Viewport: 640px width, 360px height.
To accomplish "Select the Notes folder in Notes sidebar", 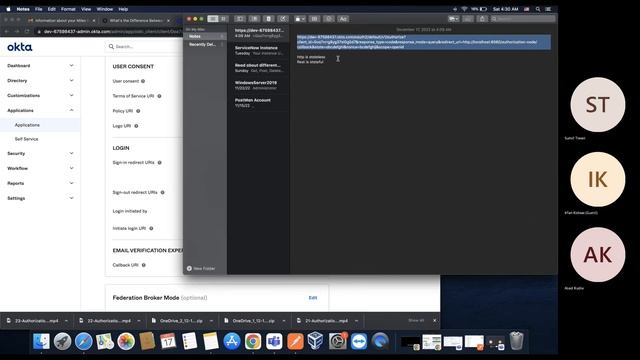I will click(205, 36).
